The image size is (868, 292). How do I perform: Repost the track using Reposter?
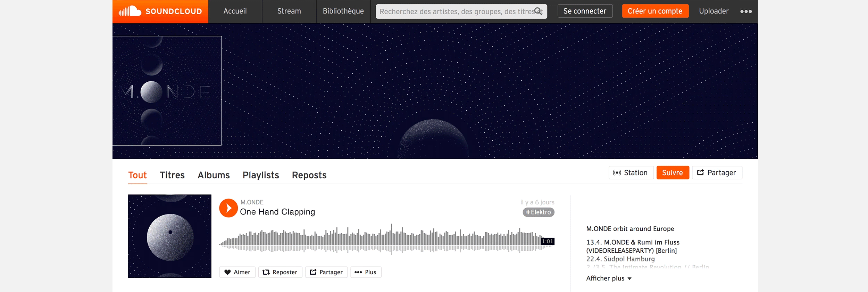point(280,272)
